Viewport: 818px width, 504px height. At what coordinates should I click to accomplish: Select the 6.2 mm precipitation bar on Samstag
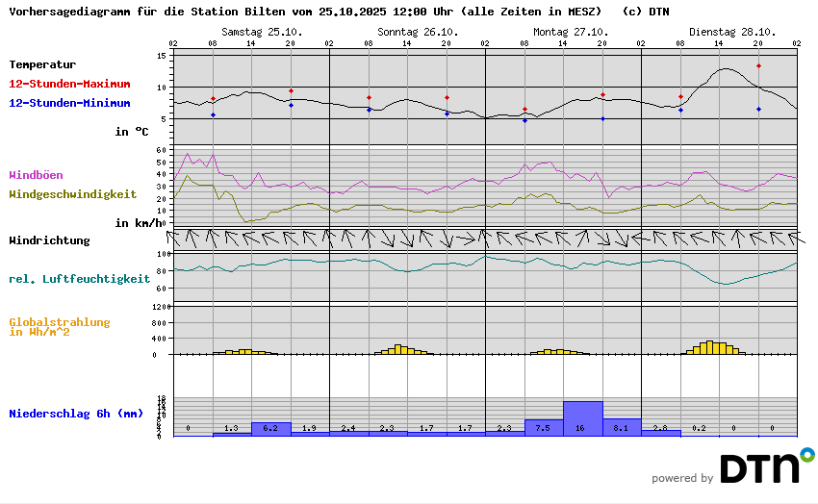(x=270, y=429)
